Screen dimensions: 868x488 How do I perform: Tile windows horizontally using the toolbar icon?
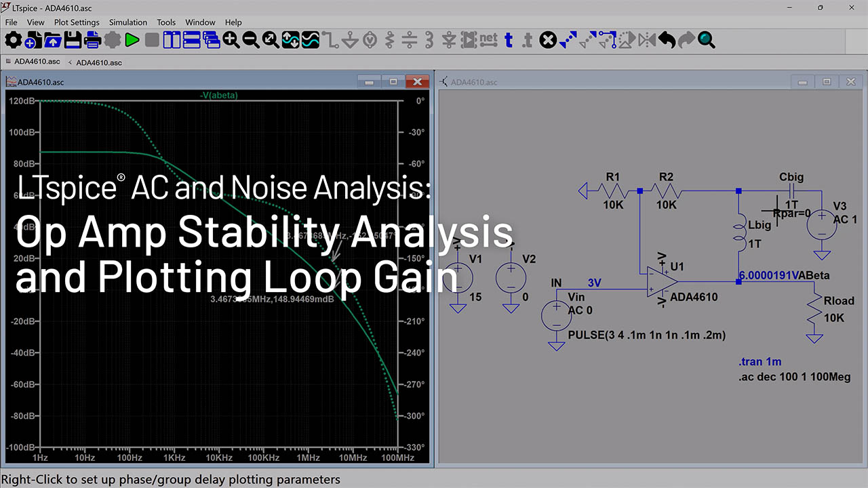pyautogui.click(x=191, y=40)
